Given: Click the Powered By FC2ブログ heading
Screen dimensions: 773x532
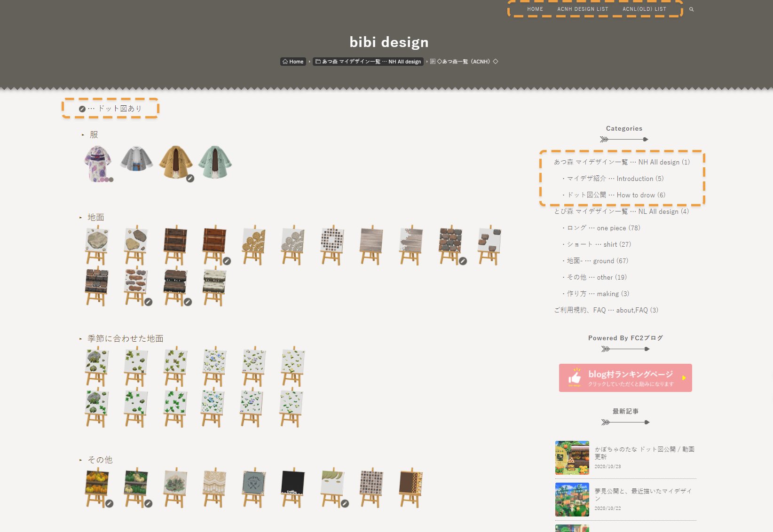Looking at the screenshot, I should click(x=625, y=338).
